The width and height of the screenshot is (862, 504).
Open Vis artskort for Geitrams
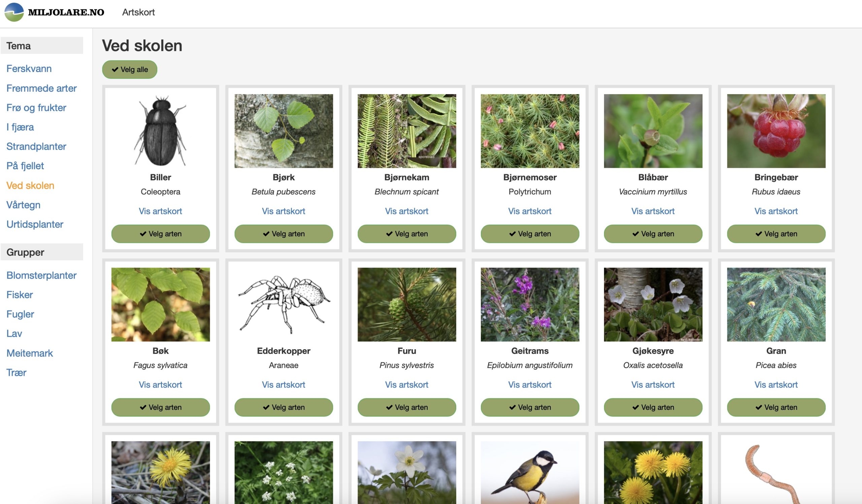tap(530, 385)
